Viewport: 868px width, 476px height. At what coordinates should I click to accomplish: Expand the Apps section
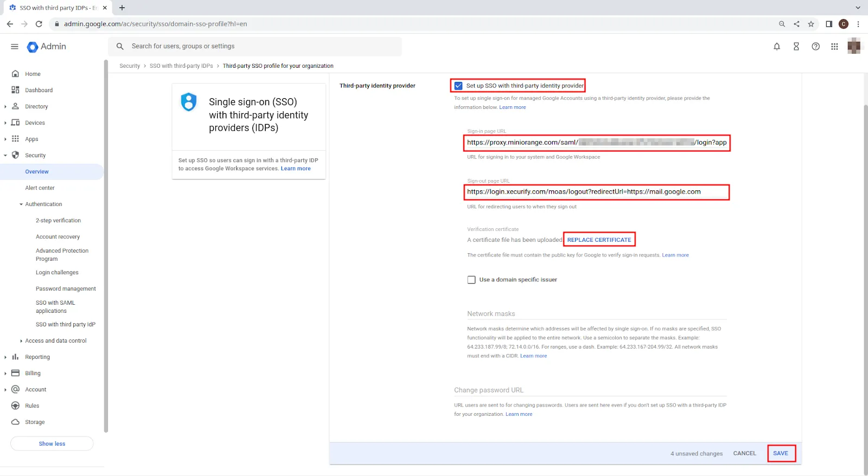click(x=5, y=139)
